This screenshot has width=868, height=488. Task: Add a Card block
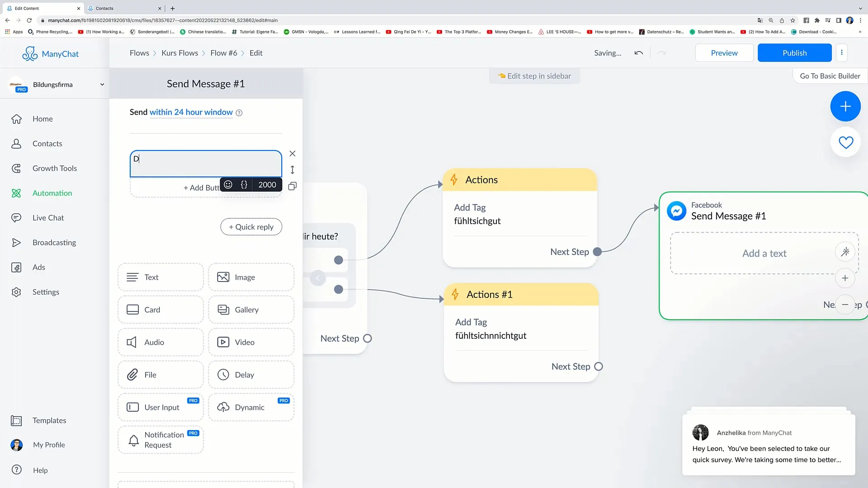[160, 310]
